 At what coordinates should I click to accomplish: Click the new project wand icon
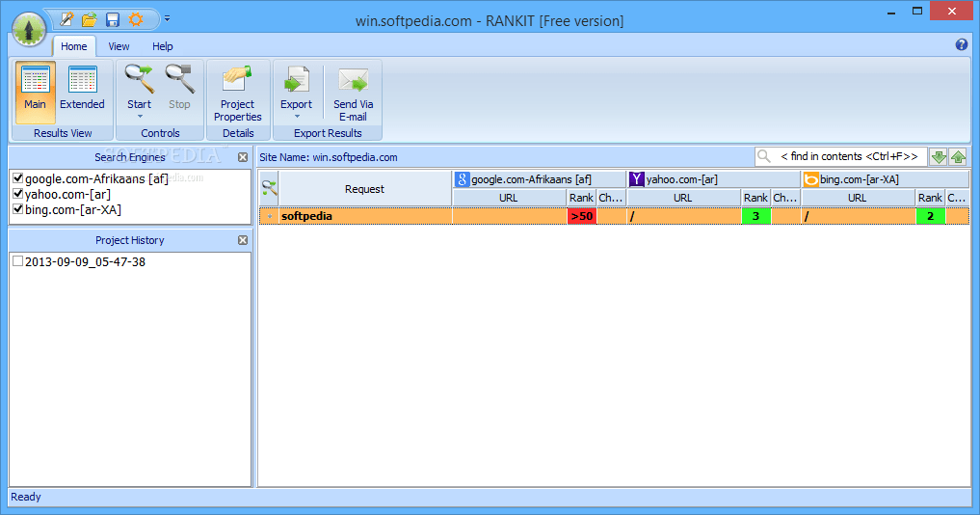click(66, 19)
